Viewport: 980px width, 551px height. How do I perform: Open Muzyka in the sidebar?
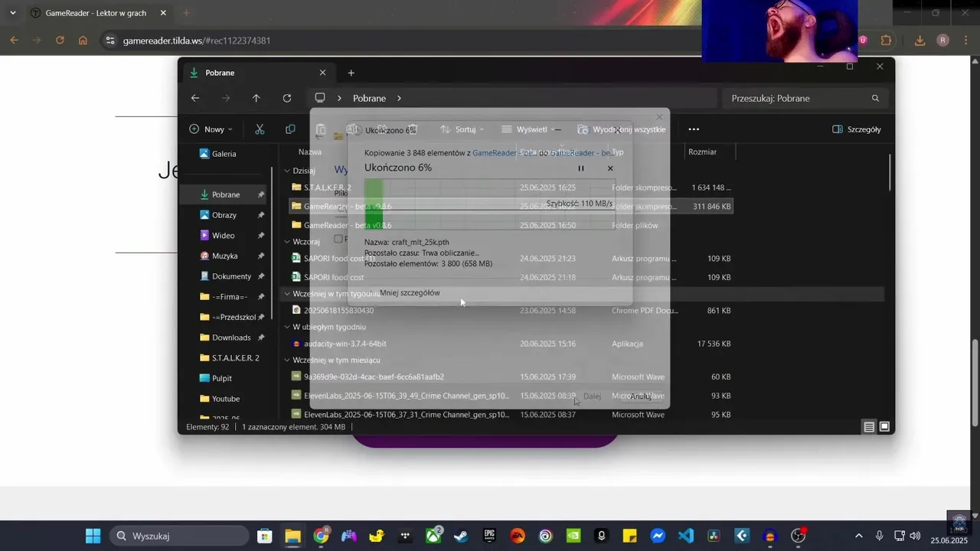pyautogui.click(x=223, y=256)
